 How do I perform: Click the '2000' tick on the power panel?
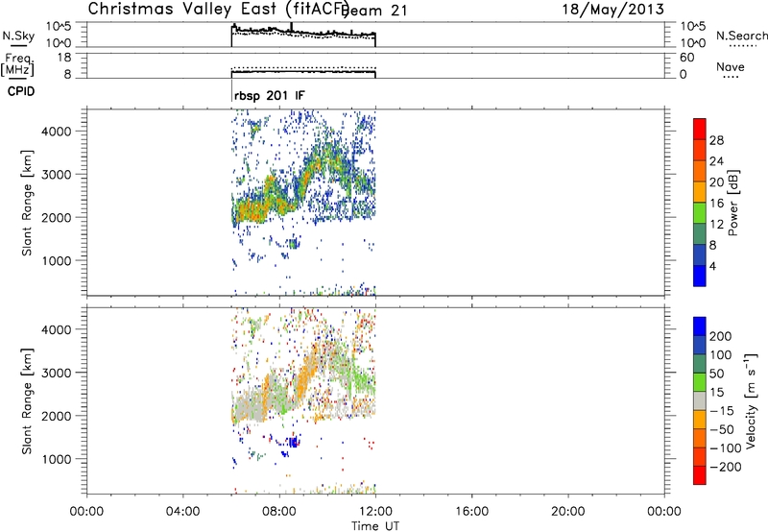pos(56,217)
